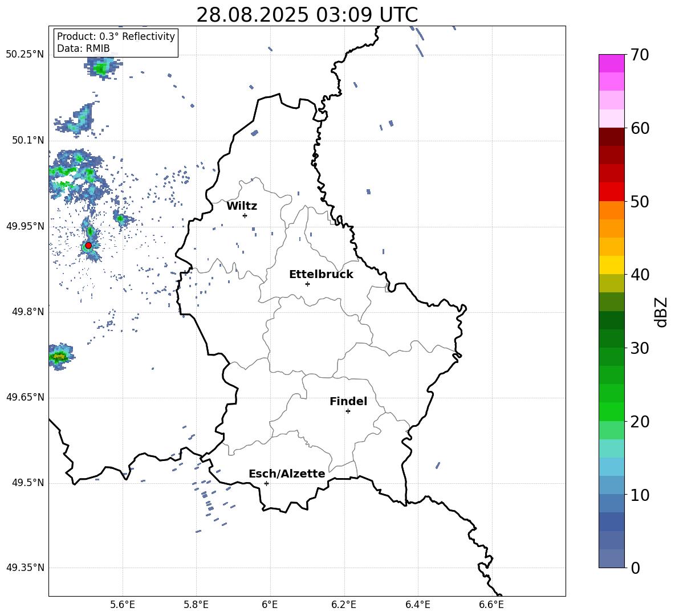Click the Wiltz city label
The height and width of the screenshot is (616, 675).
pyautogui.click(x=242, y=206)
